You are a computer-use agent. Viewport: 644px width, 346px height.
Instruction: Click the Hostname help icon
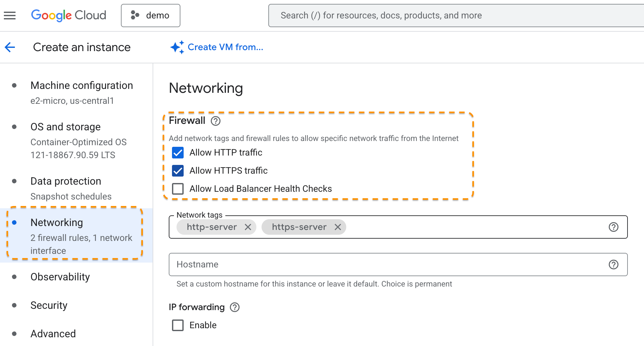(x=613, y=265)
